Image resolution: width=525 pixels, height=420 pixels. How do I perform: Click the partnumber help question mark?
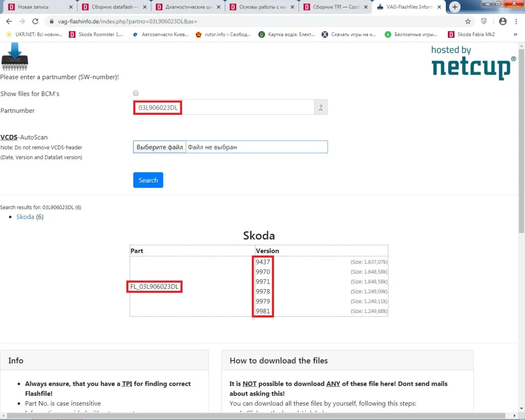click(321, 107)
